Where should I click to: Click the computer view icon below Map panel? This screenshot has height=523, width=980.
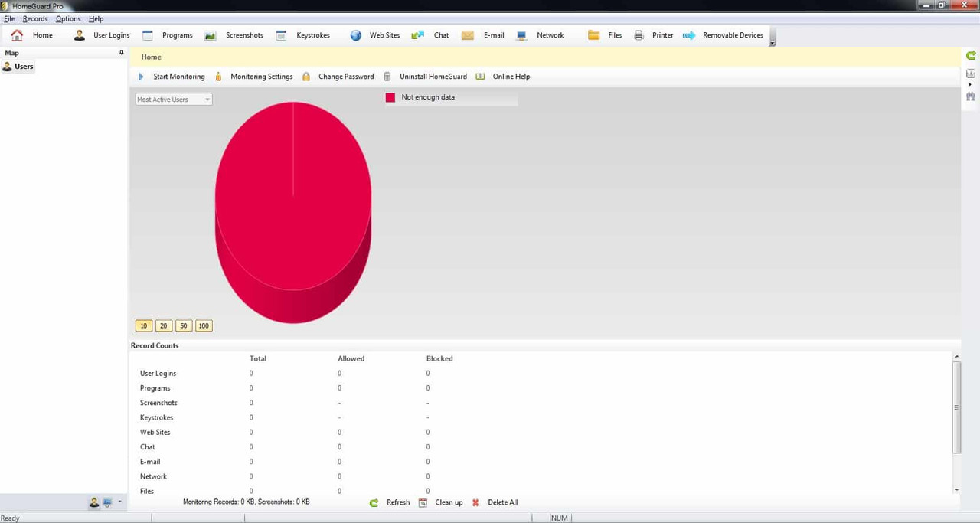coord(107,503)
